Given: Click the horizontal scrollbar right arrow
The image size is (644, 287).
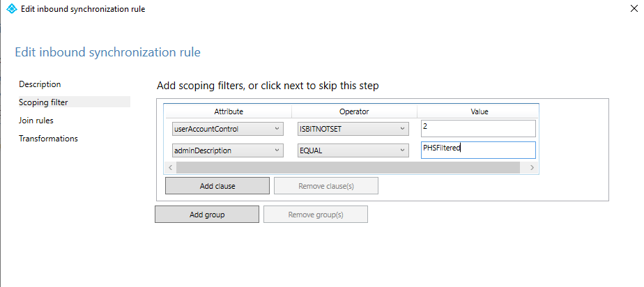Looking at the screenshot, I should (x=532, y=168).
